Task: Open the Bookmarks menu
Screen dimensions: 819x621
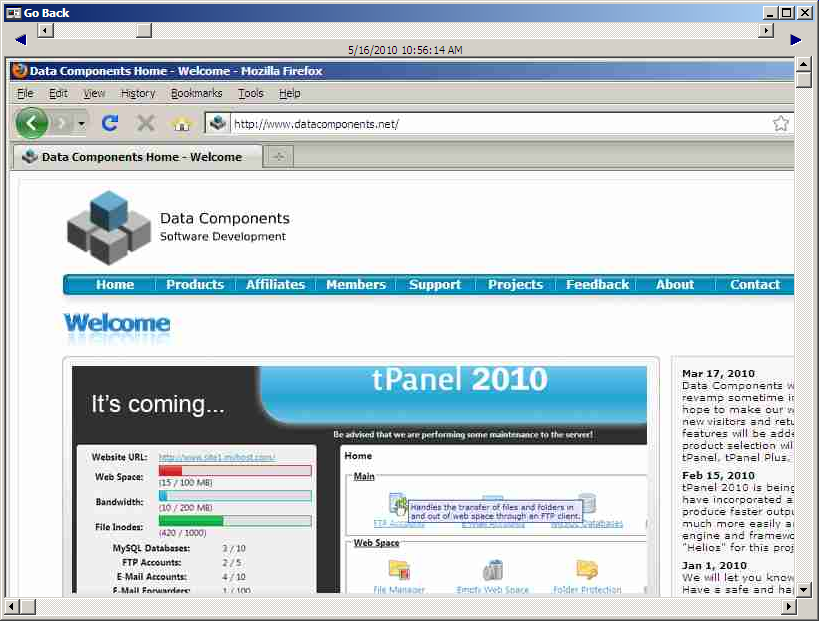Action: pyautogui.click(x=196, y=93)
